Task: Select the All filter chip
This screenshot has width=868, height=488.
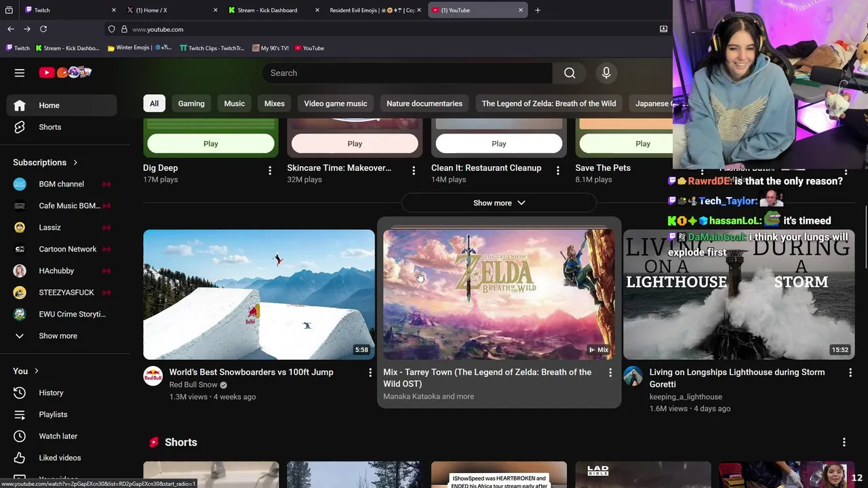Action: click(x=154, y=104)
